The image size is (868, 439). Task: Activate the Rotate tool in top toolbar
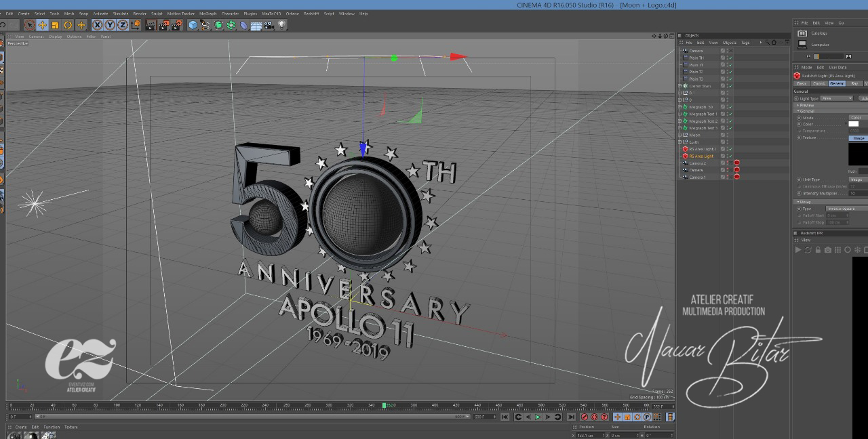pos(68,25)
